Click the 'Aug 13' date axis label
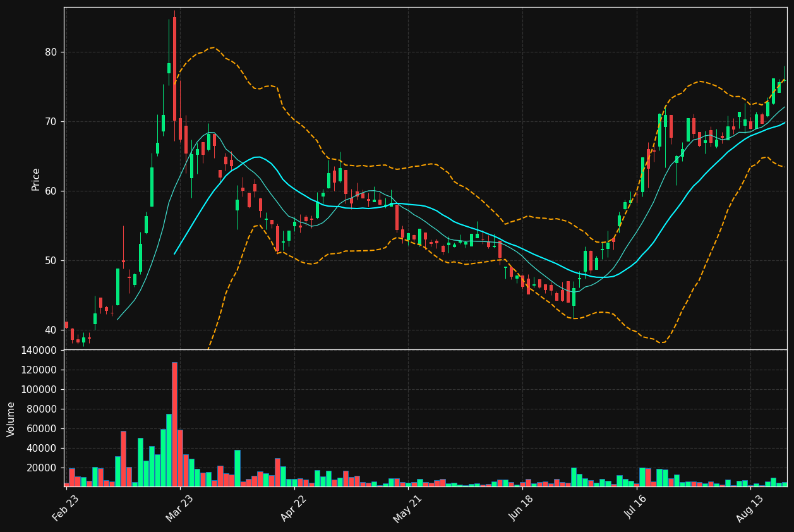Viewport: 794px width, 532px height. point(750,509)
